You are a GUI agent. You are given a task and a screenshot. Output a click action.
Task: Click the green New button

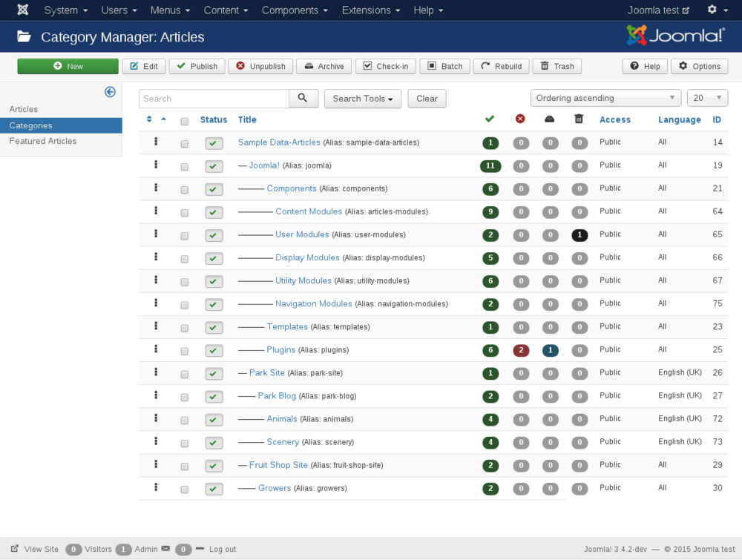click(68, 66)
